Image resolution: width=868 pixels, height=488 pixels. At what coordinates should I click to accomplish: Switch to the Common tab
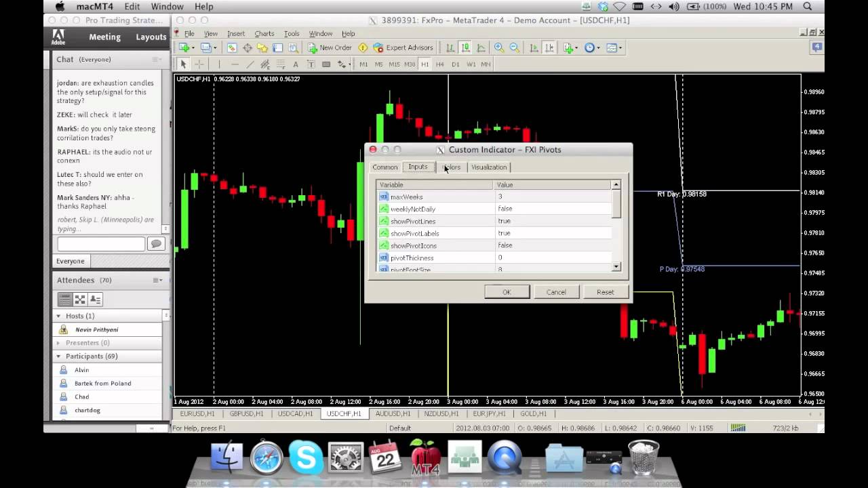tap(384, 167)
